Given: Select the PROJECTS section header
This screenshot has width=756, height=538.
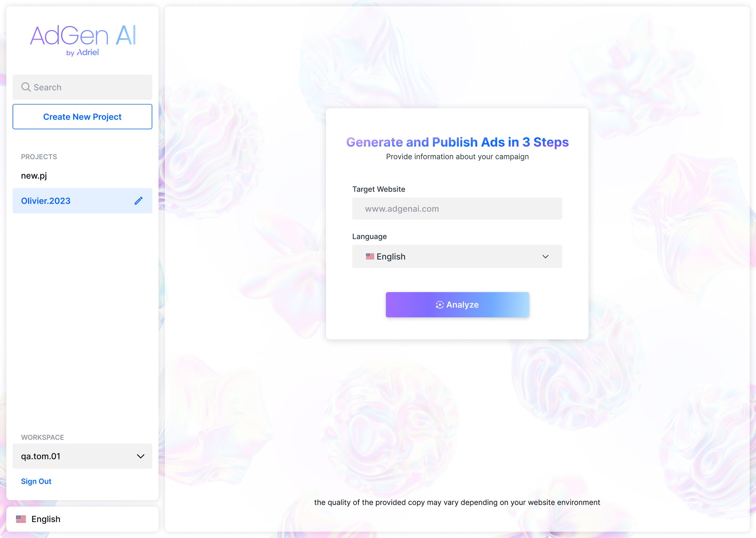Looking at the screenshot, I should click(x=39, y=156).
